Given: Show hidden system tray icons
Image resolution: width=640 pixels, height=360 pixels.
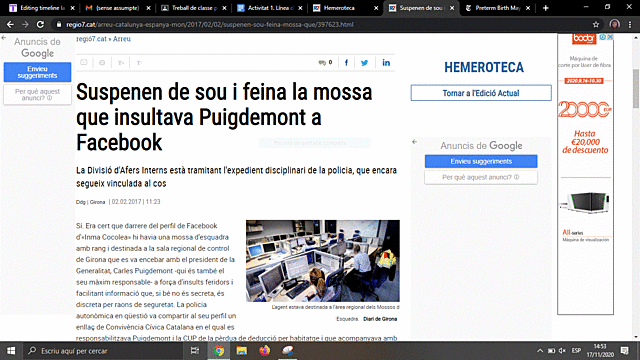Looking at the screenshot, I should pos(540,351).
